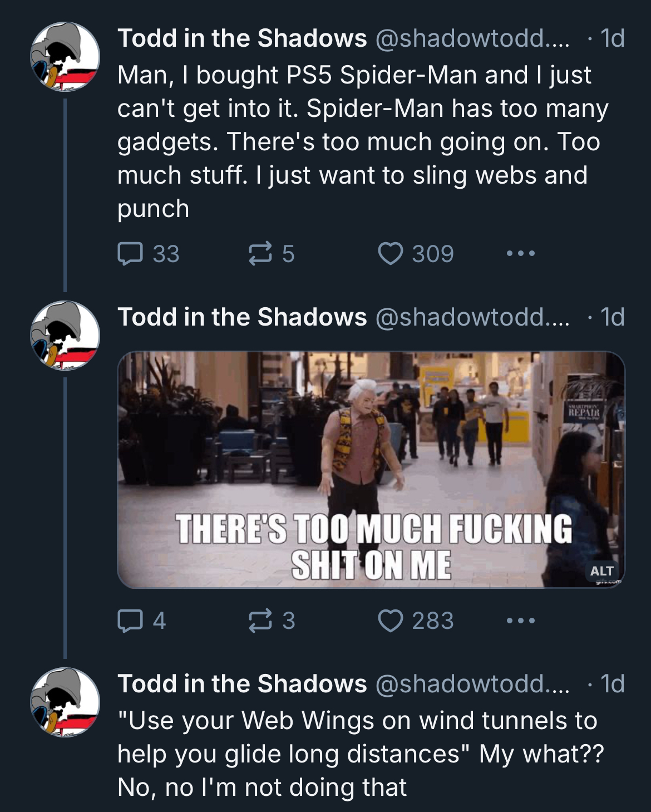The height and width of the screenshot is (812, 651).
Task: Reply to the GIF tweet
Action: (x=141, y=621)
